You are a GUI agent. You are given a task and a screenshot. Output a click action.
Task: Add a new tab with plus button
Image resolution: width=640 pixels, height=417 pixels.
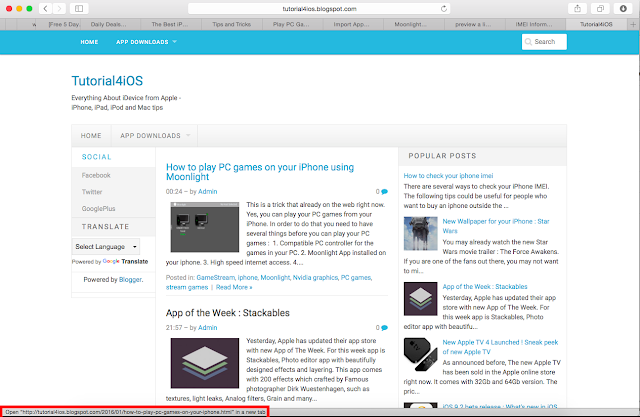tap(633, 24)
